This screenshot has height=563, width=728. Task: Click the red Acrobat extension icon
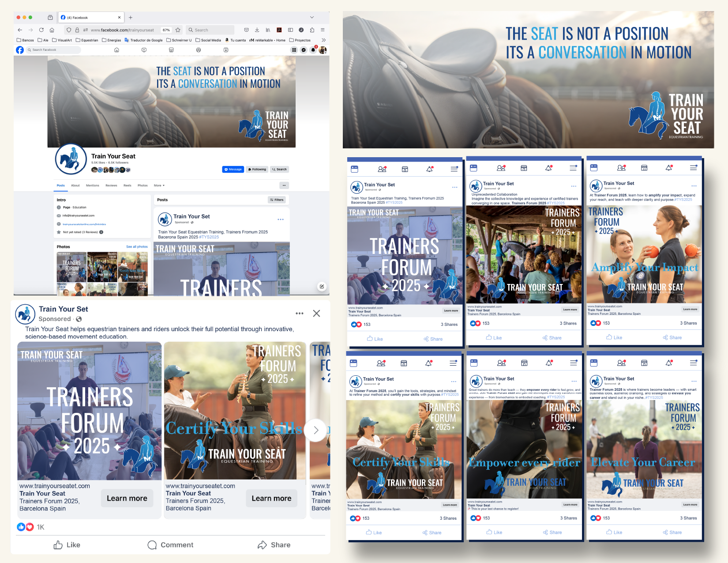(279, 30)
